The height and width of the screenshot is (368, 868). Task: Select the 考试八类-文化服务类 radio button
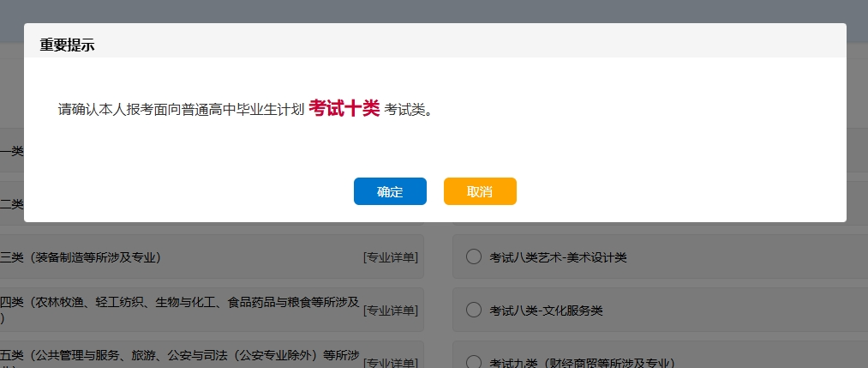pos(473,310)
